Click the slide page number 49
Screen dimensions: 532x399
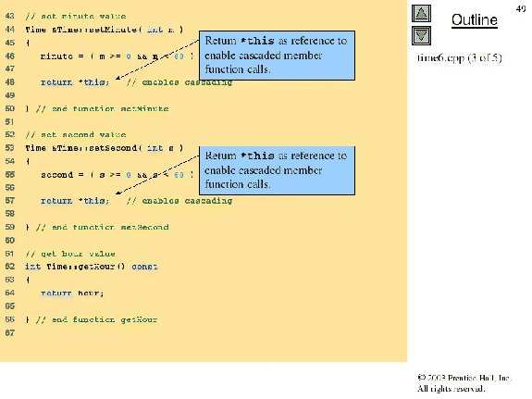(x=521, y=9)
